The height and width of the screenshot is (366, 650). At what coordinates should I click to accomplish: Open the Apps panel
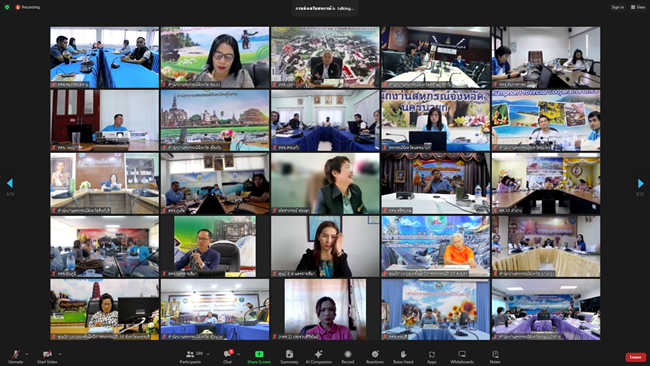432,357
